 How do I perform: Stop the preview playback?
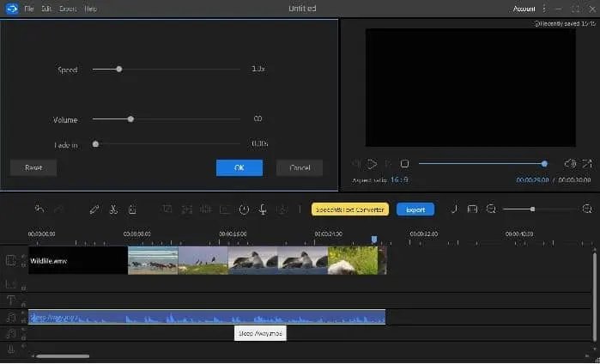tap(404, 164)
